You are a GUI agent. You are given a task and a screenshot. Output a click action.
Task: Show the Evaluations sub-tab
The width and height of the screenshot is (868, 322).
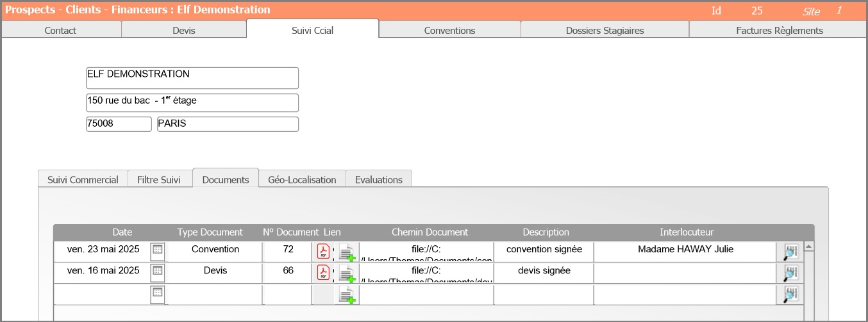[x=378, y=180]
